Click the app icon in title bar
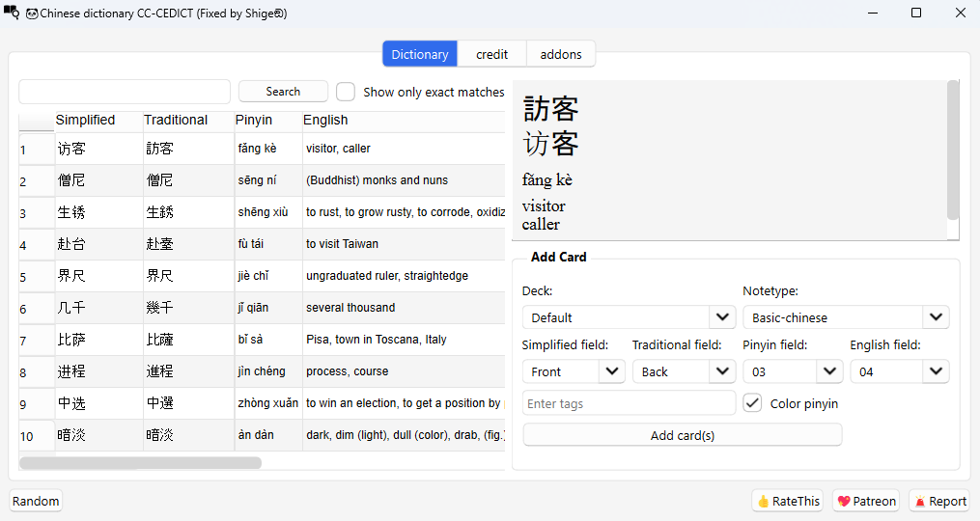The height and width of the screenshot is (521, 980). (12, 14)
